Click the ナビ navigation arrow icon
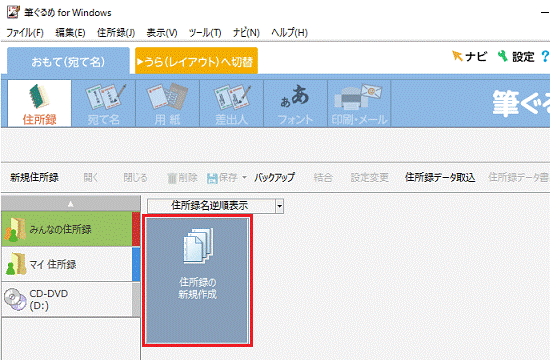The image size is (550, 360). coord(457,56)
